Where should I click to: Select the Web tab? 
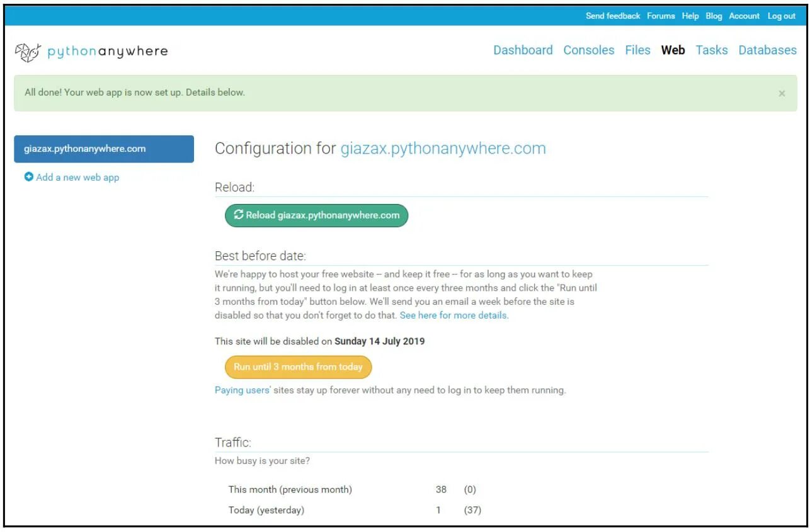click(673, 50)
